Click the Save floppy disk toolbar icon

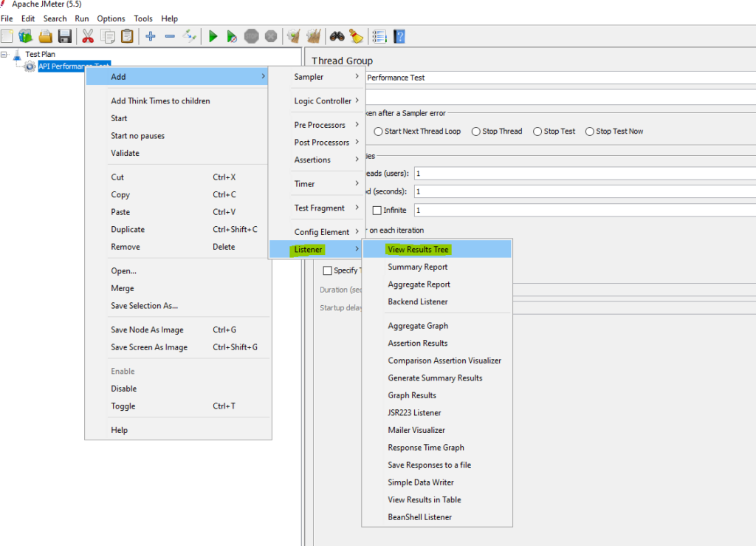click(65, 36)
